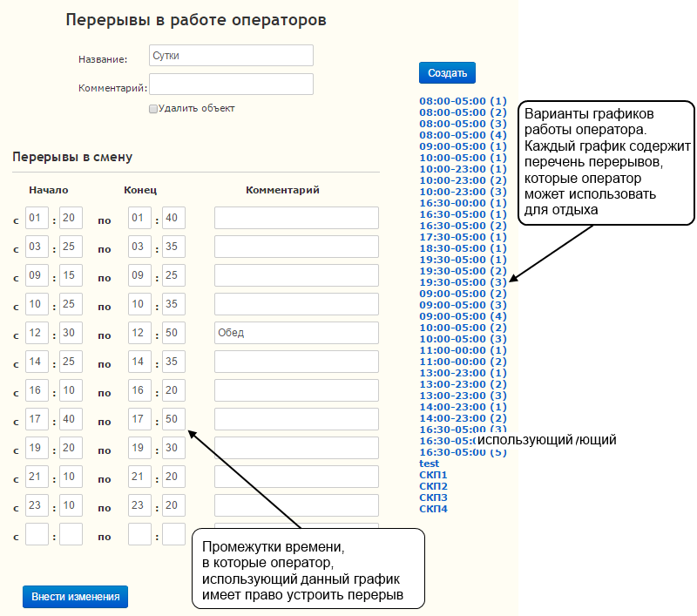Viewport: 697px width, 616px height.
Task: Open the 14:00-23:00 (2) schedule
Action: pyautogui.click(x=464, y=419)
